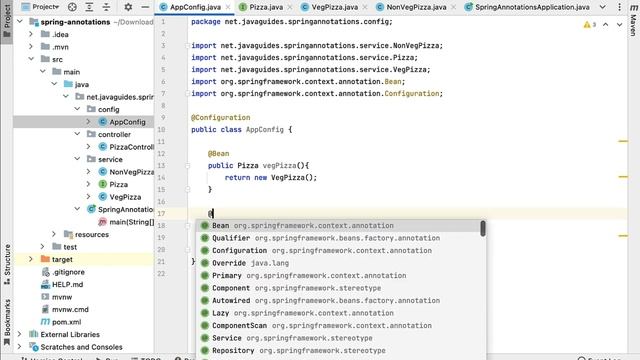This screenshot has width=640, height=360.
Task: Jump to next highlighted error arrow
Action: tap(619, 25)
